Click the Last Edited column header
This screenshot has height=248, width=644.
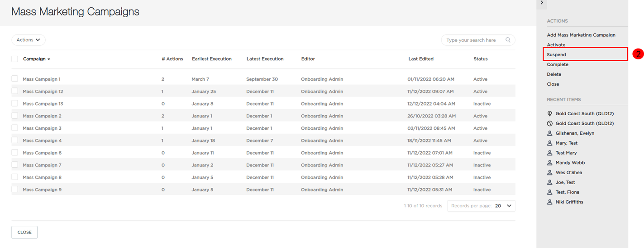pyautogui.click(x=421, y=59)
